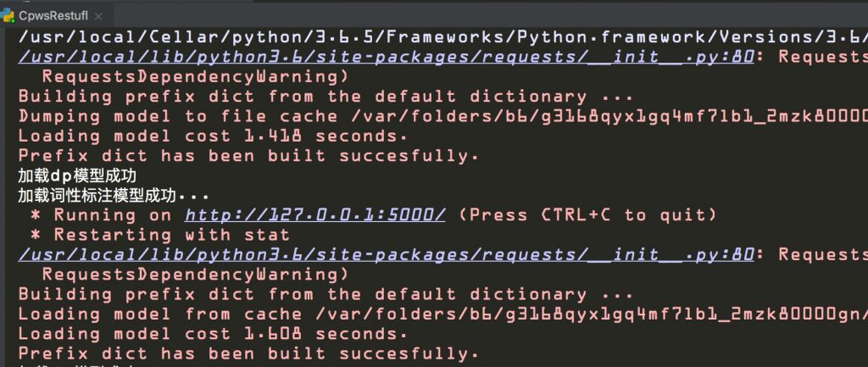The width and height of the screenshot is (868, 367).
Task: Click the Prefix dict line above 加载dp模型成功
Action: (248, 156)
